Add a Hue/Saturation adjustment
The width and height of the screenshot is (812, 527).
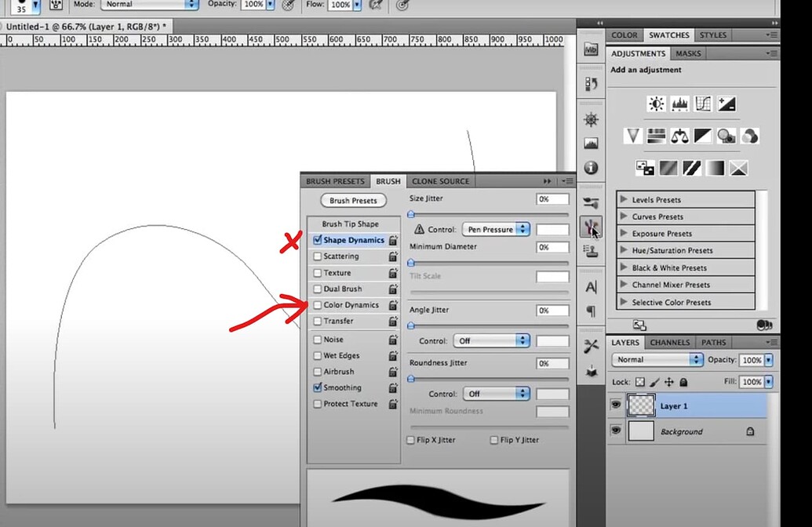click(x=655, y=136)
